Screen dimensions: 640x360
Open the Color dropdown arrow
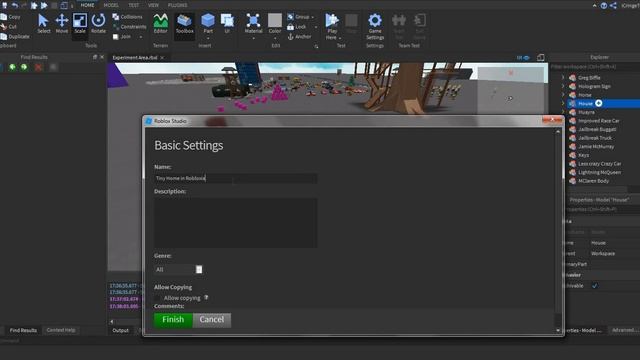pos(275,38)
